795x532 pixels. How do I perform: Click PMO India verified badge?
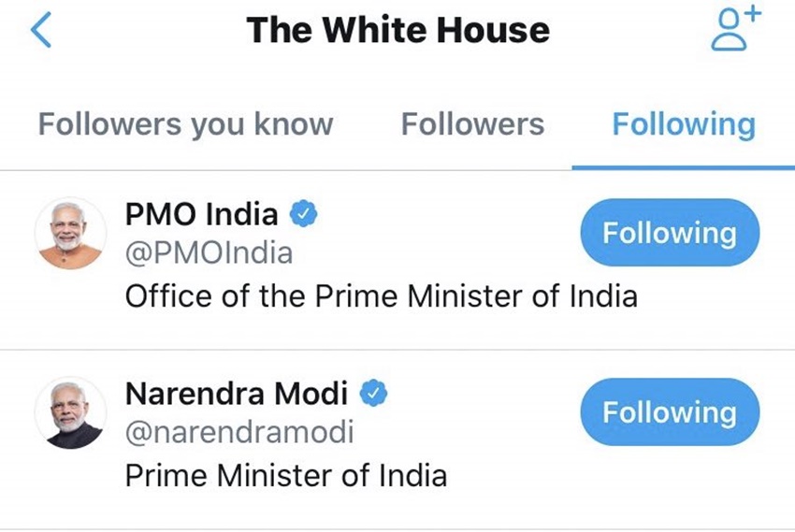click(x=302, y=215)
